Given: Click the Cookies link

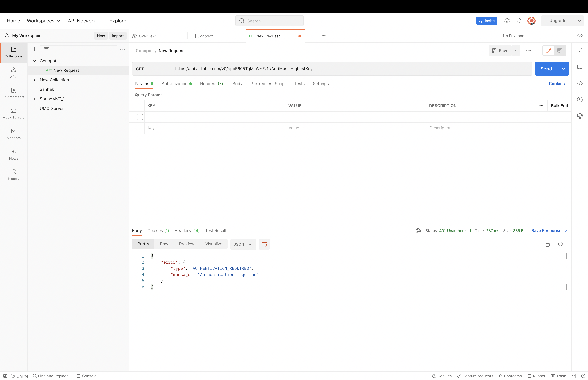Looking at the screenshot, I should [556, 84].
